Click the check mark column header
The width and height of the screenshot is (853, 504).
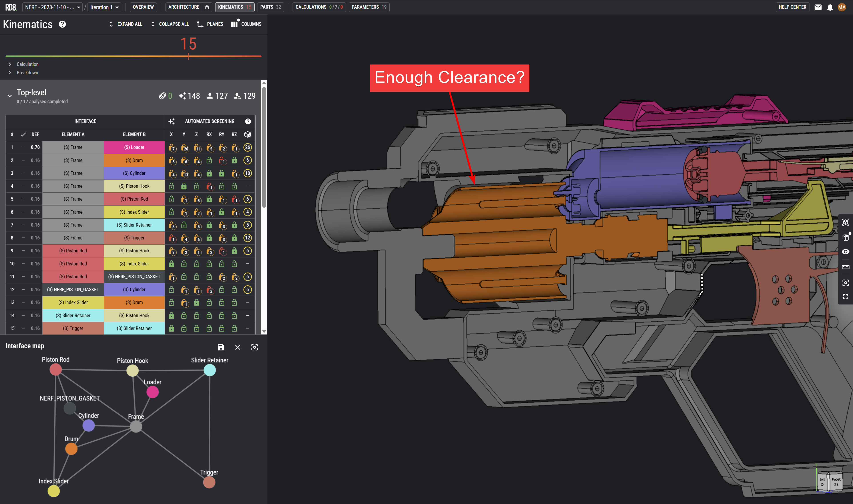tap(23, 134)
